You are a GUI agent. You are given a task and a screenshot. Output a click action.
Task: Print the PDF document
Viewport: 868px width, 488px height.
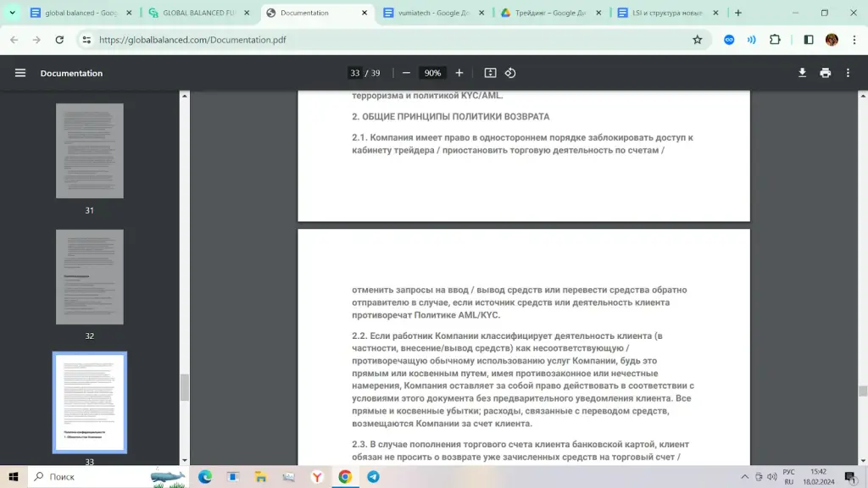click(x=826, y=73)
